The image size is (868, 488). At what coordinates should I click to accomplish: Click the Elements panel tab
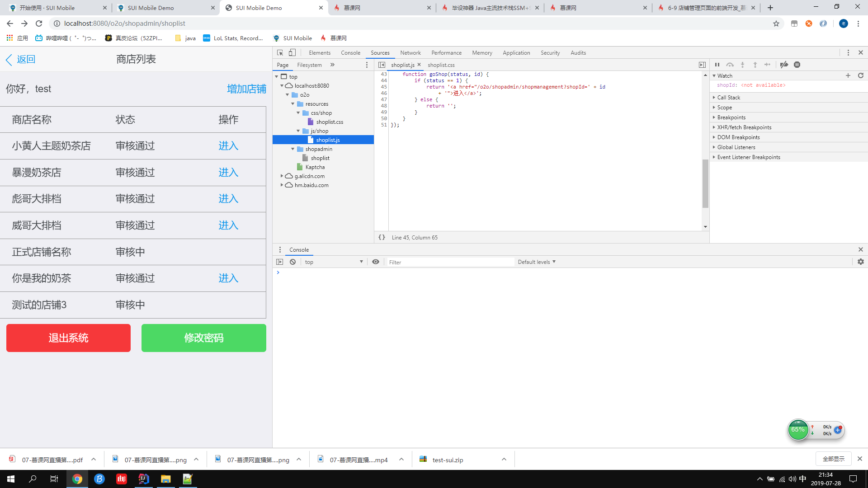coord(320,52)
